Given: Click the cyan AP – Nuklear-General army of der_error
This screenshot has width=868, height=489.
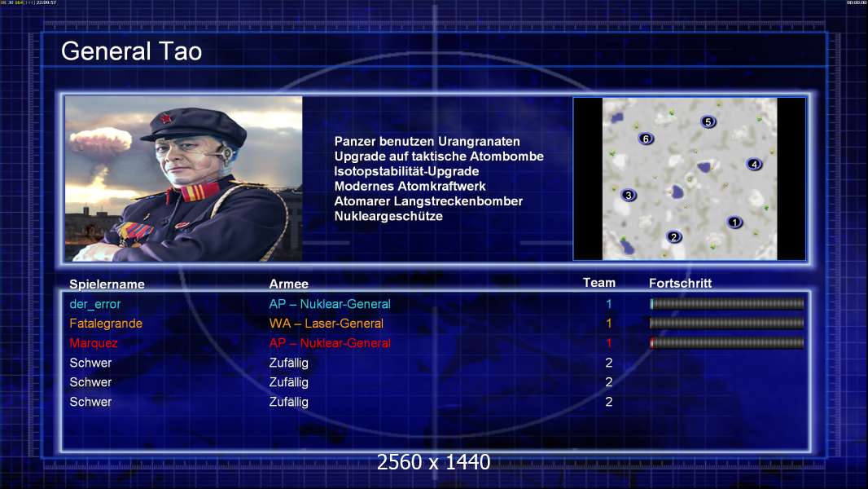Looking at the screenshot, I should [330, 304].
